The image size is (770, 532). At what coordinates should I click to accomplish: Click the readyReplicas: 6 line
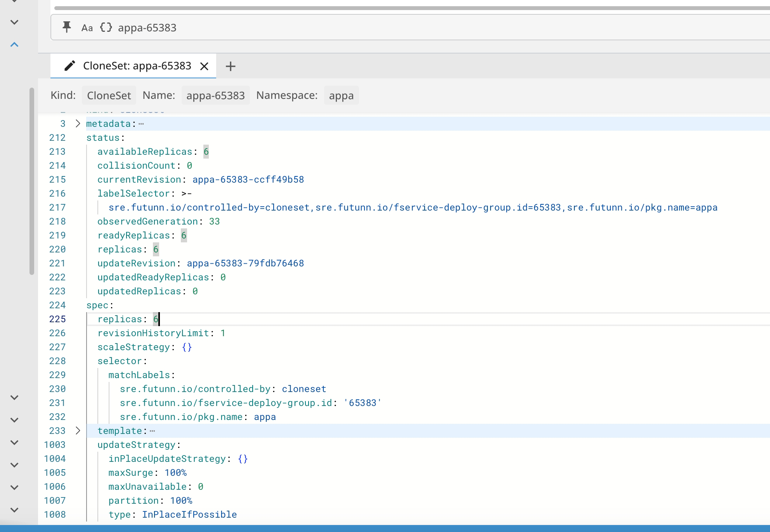tap(142, 235)
